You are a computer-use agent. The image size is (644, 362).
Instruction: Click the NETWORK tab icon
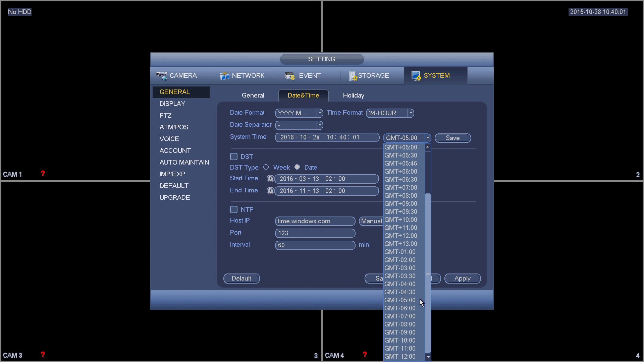click(224, 76)
